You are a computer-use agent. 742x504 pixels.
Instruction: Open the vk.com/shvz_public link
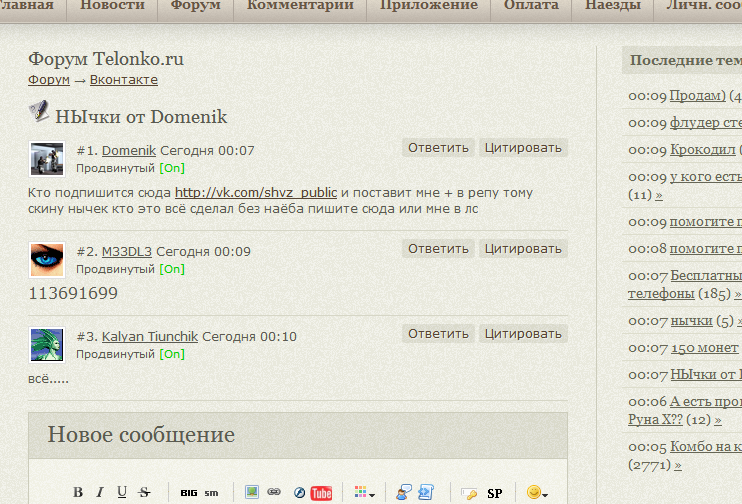(256, 192)
